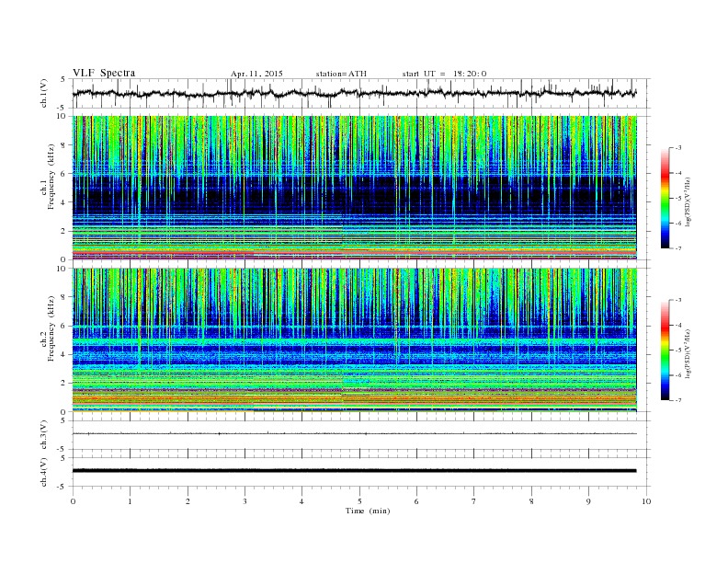728x563 pixels.
Task: Click the '5' tick on Time axis
Action: 359,501
